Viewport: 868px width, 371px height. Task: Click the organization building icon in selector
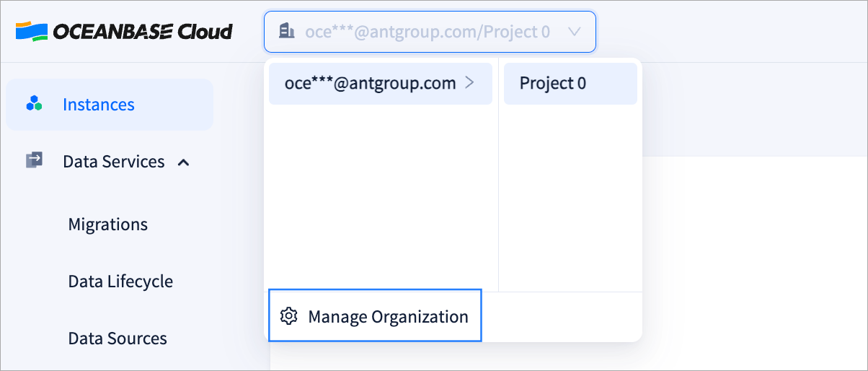point(287,31)
